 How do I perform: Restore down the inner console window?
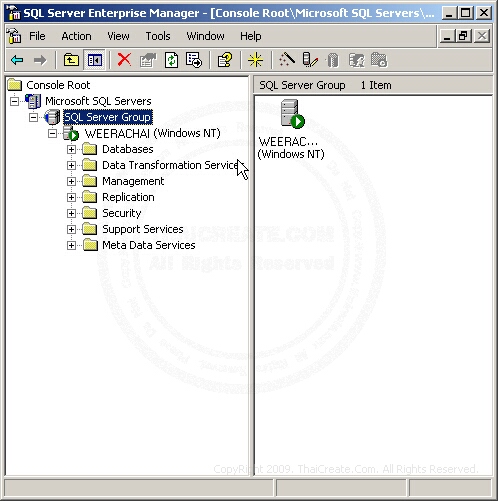click(464, 36)
